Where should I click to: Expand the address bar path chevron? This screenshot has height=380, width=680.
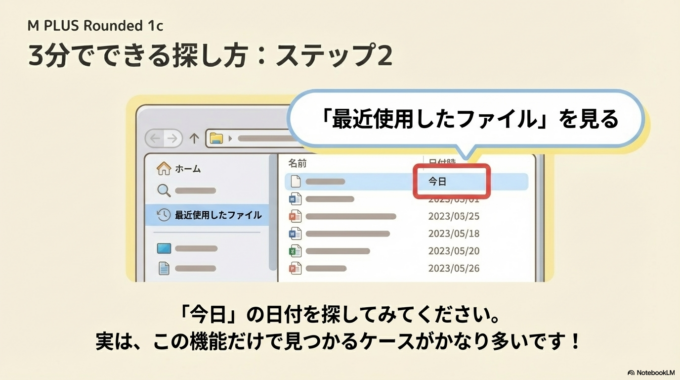point(230,138)
